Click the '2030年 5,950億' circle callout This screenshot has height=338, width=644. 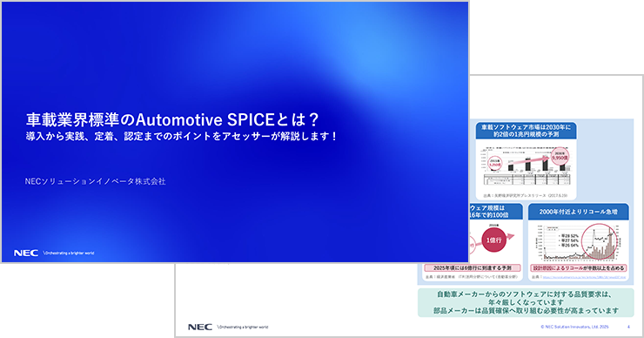click(560, 157)
